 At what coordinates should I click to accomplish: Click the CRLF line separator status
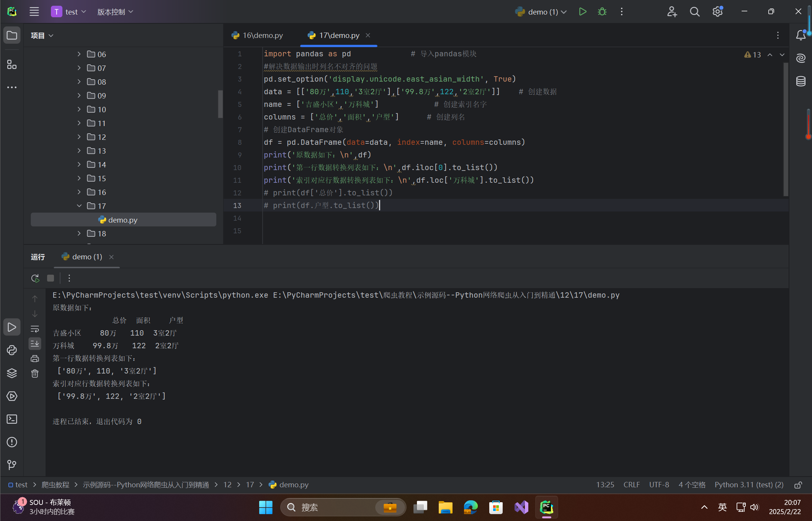(x=631, y=485)
